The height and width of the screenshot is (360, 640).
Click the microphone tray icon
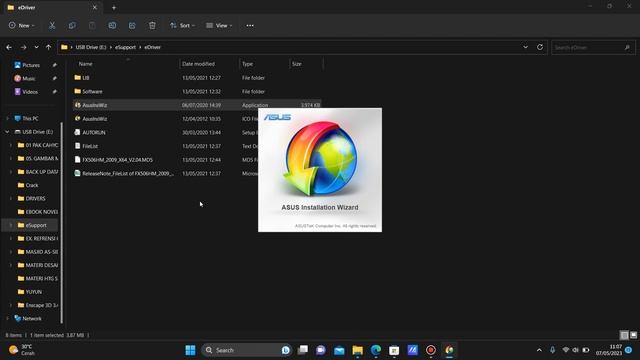[552, 350]
